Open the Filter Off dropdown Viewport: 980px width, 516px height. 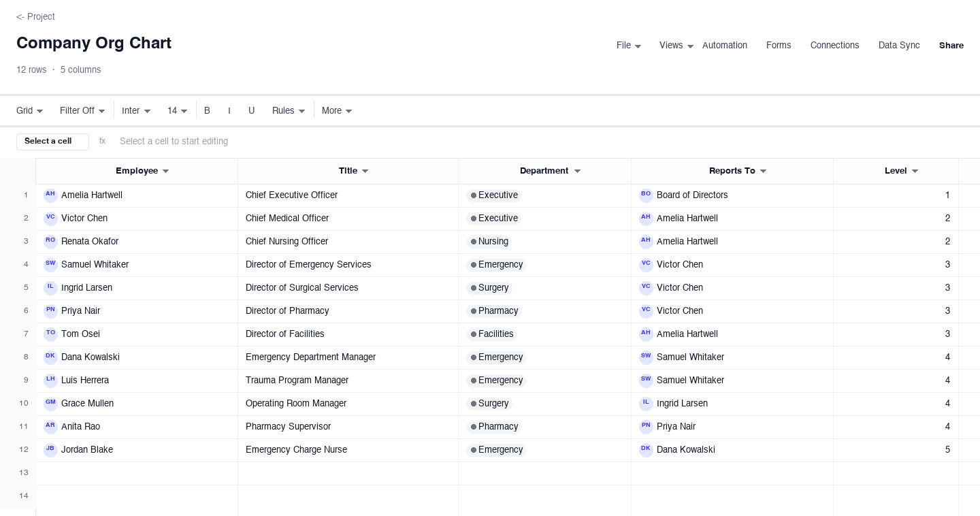click(x=82, y=110)
